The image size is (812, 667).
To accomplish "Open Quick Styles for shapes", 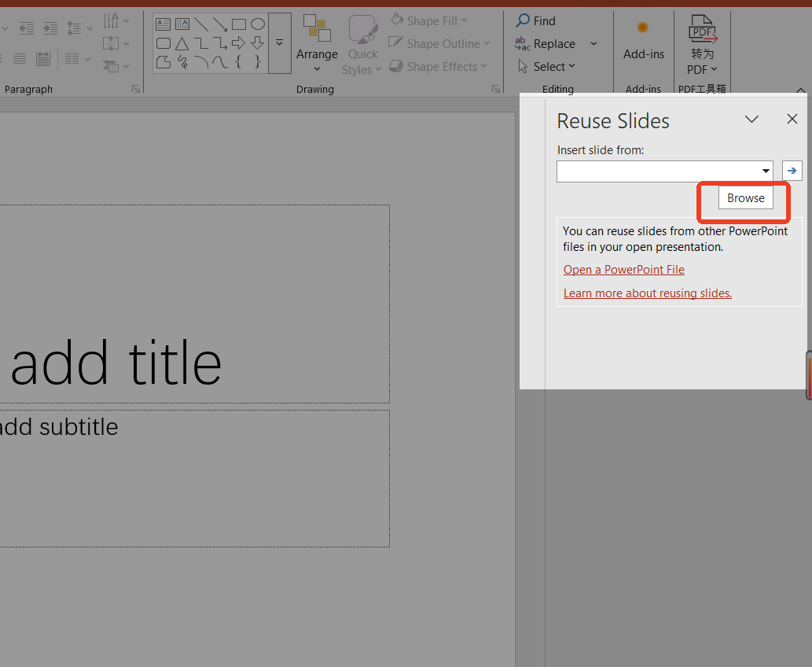I will [x=362, y=46].
